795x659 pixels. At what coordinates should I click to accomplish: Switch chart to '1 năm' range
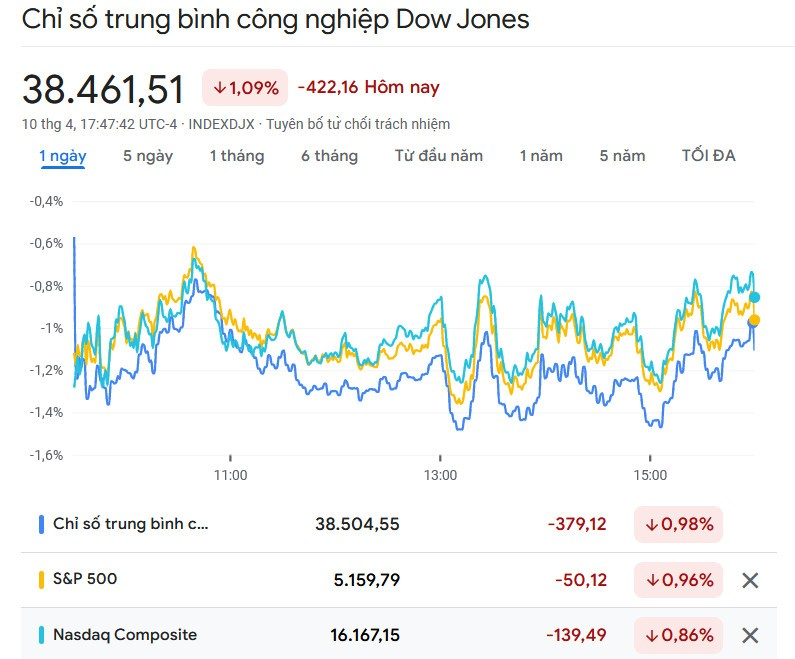541,156
